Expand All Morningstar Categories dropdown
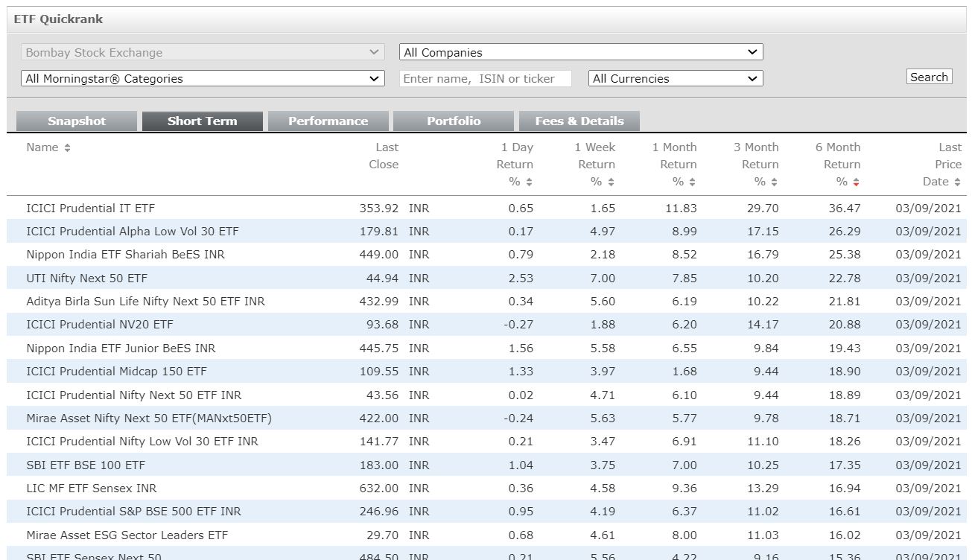The image size is (972, 560). click(x=203, y=78)
